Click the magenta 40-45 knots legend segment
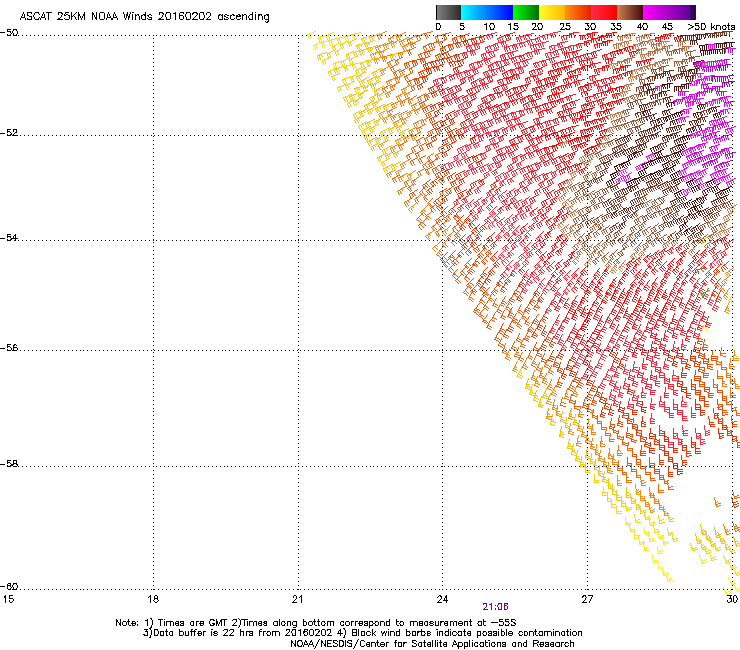The width and height of the screenshot is (740, 650). point(656,12)
